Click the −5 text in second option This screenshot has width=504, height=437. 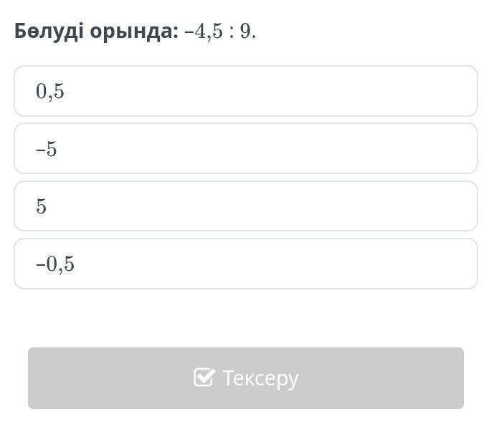click(47, 149)
